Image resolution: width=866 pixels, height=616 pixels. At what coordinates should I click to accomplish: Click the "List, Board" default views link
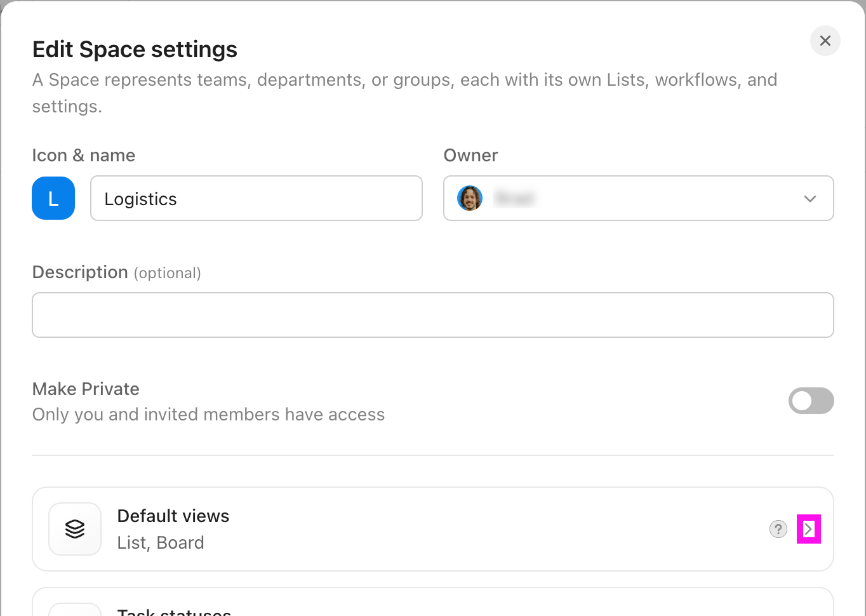coord(161,542)
